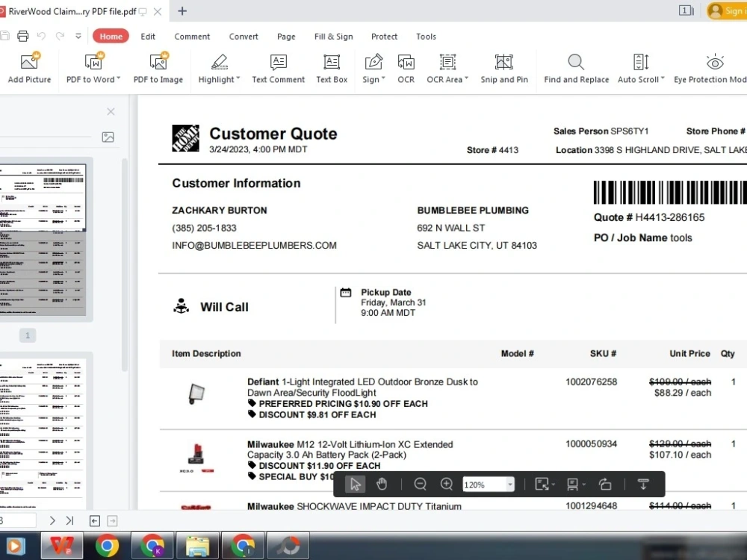Select page 1 thumbnail
This screenshot has height=560, width=747.
43,240
